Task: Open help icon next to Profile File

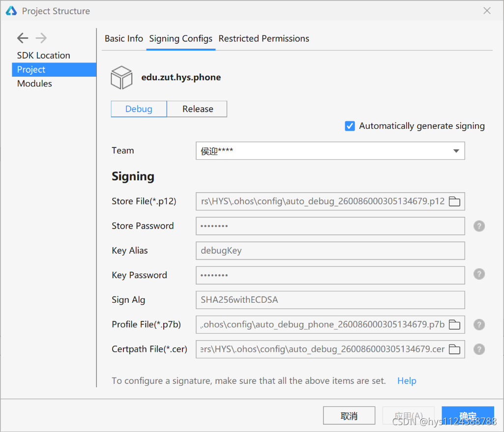Action: (479, 324)
